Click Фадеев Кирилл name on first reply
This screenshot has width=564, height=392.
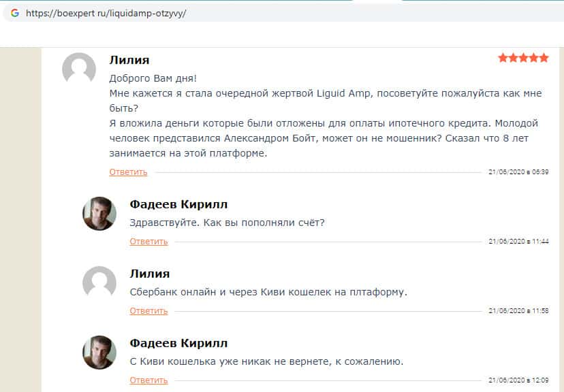point(178,204)
